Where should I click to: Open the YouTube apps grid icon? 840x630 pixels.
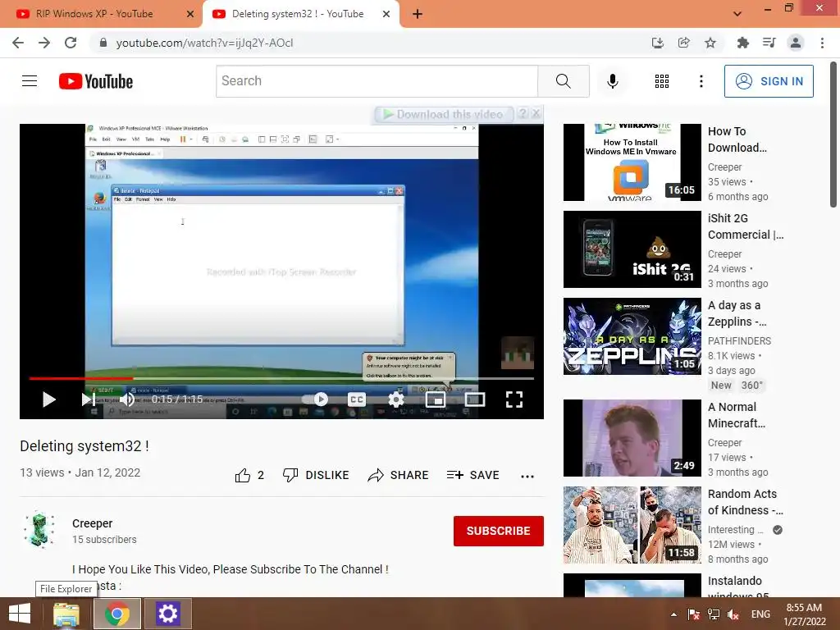(x=662, y=81)
